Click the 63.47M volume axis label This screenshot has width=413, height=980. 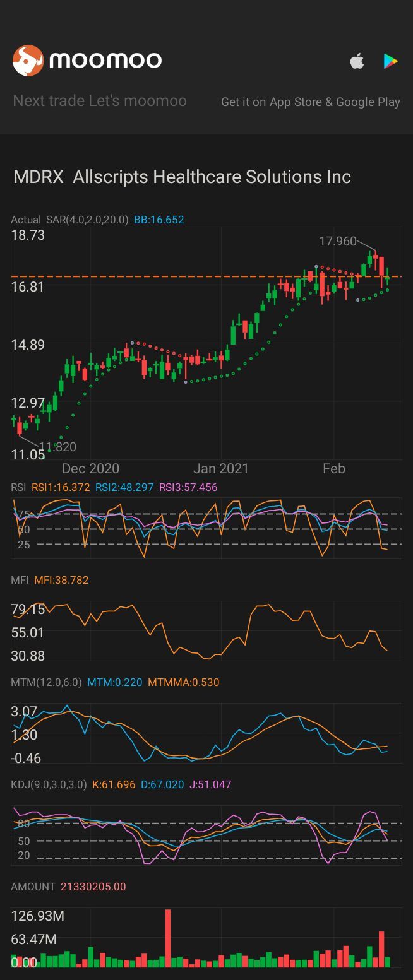(33, 940)
